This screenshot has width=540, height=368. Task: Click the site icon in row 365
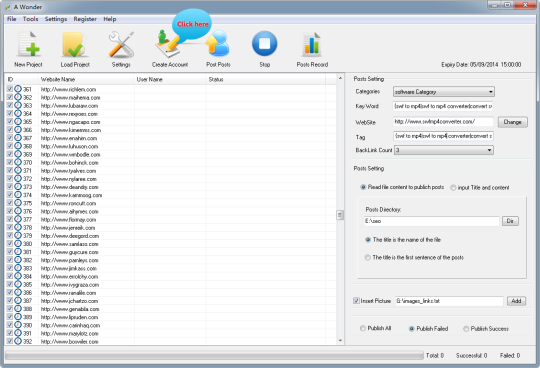point(18,122)
